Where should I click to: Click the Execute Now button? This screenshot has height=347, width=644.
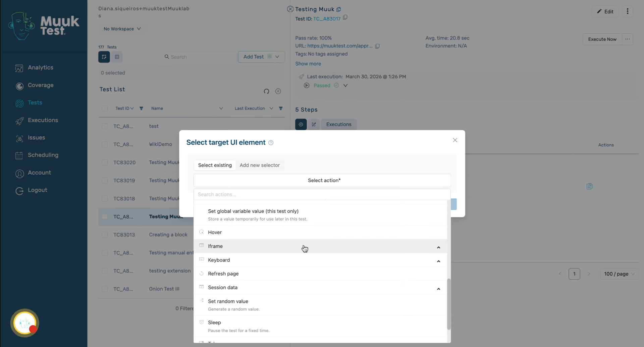click(602, 39)
